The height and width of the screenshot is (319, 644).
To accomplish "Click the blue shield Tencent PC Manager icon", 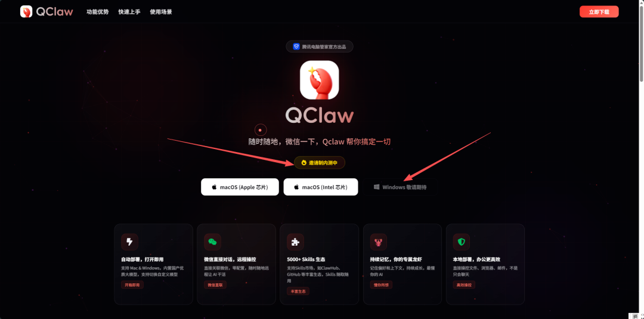I will click(x=296, y=47).
